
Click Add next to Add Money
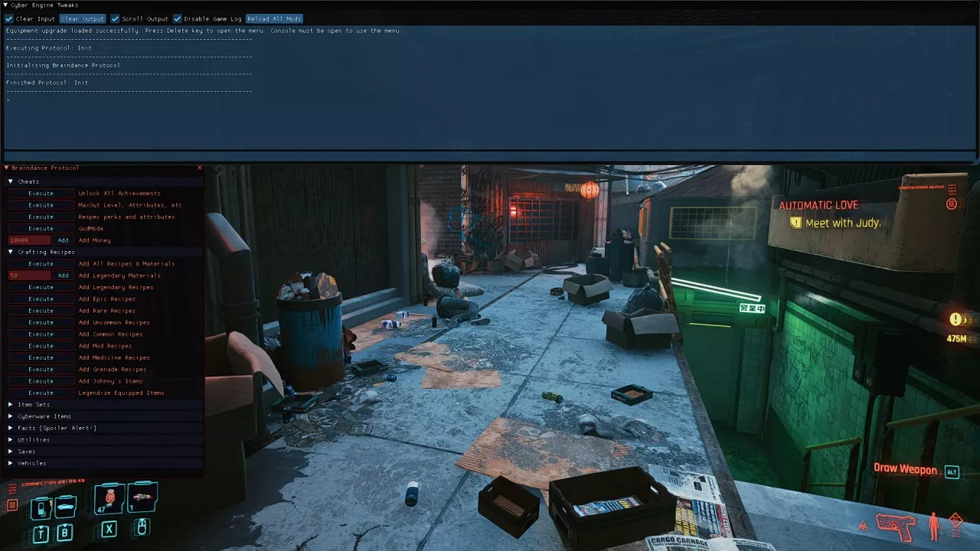point(64,240)
